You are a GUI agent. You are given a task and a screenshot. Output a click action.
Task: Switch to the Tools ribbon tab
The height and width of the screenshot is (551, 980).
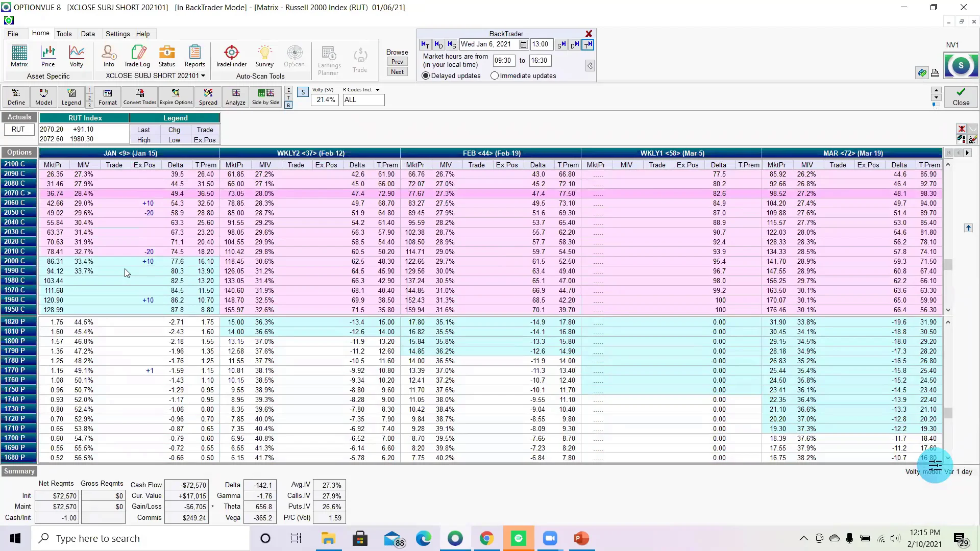(x=64, y=34)
